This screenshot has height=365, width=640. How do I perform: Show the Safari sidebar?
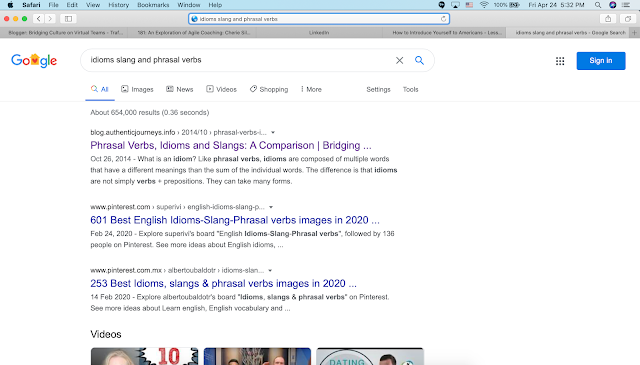[x=68, y=19]
